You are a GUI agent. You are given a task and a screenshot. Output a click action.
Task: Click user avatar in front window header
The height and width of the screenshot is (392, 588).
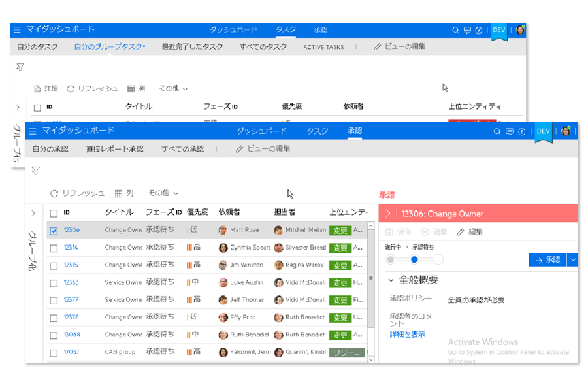click(566, 131)
